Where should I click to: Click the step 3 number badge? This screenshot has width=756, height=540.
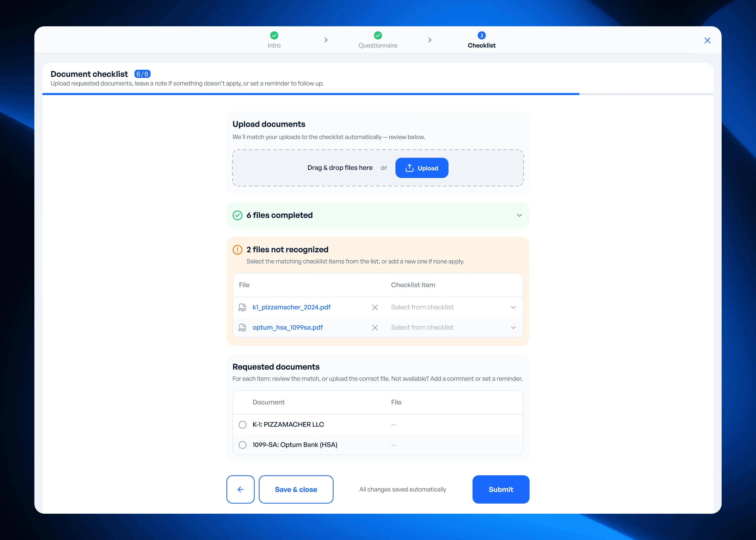482,35
